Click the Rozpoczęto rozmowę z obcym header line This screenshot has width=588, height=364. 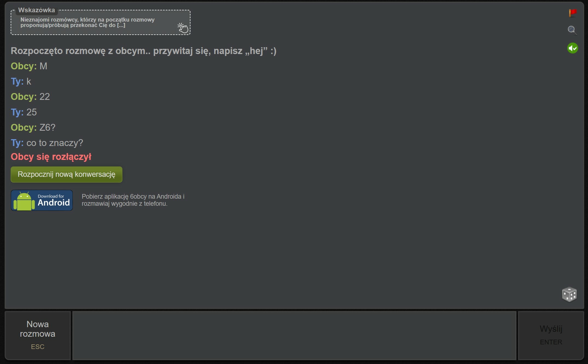(x=143, y=51)
